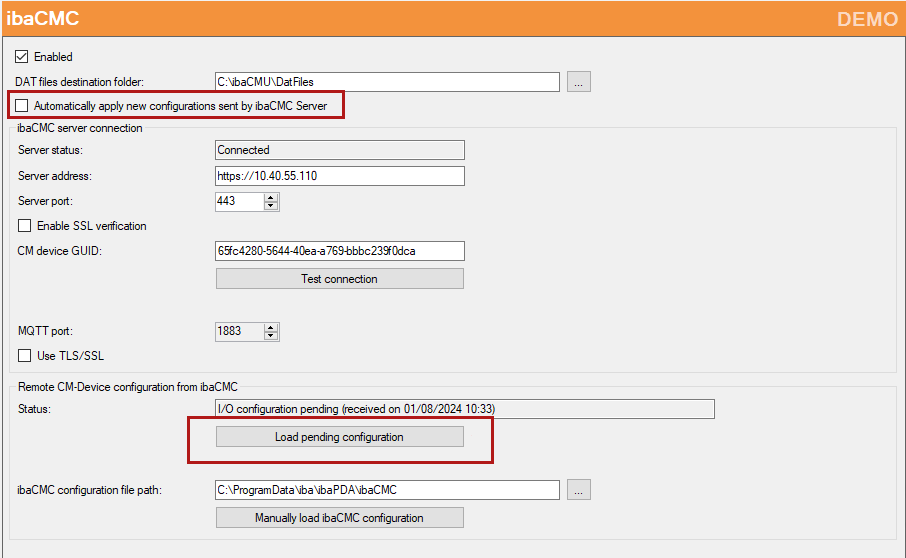Click the 'ibaCMC configuration file path:' label
The height and width of the screenshot is (558, 906).
pyautogui.click(x=90, y=490)
